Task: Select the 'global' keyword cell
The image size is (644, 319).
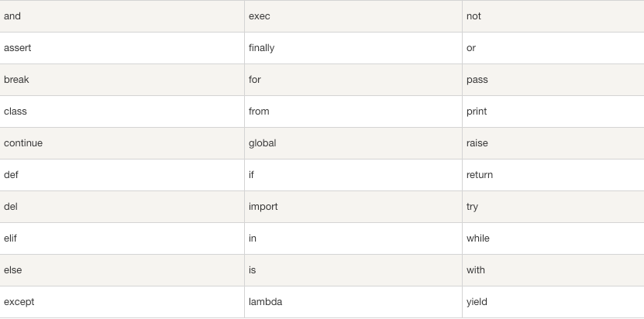Action: pyautogui.click(x=263, y=143)
